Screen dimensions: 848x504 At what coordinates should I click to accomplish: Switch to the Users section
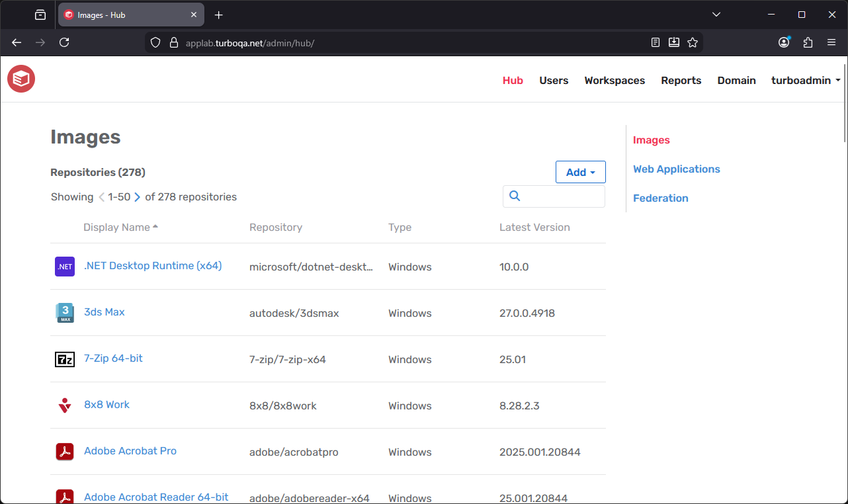tap(554, 80)
